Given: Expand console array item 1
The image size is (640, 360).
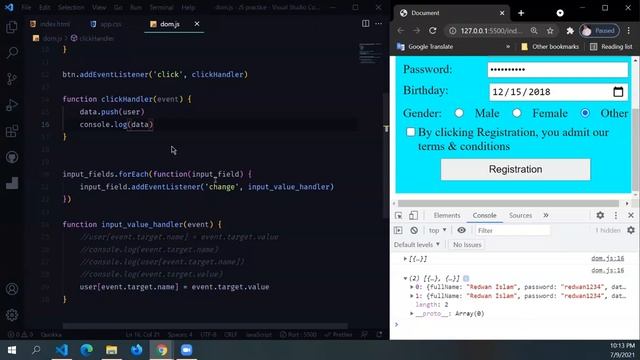Looking at the screenshot, I should point(411,296).
